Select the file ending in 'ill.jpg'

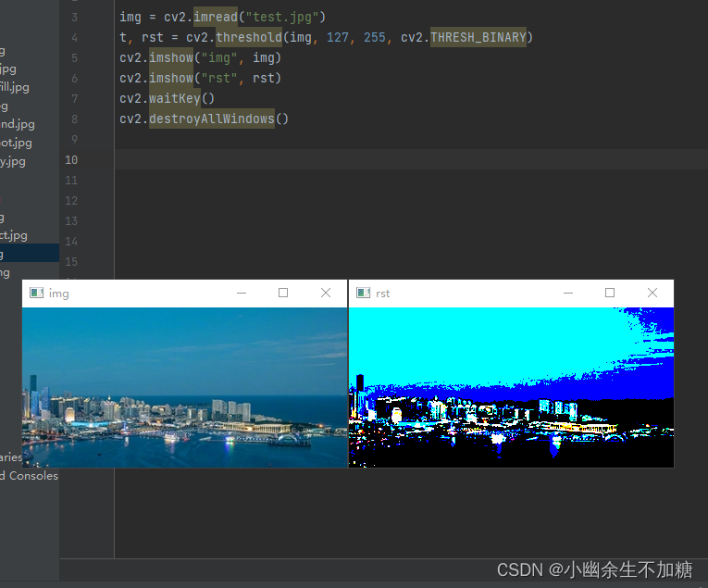point(15,87)
